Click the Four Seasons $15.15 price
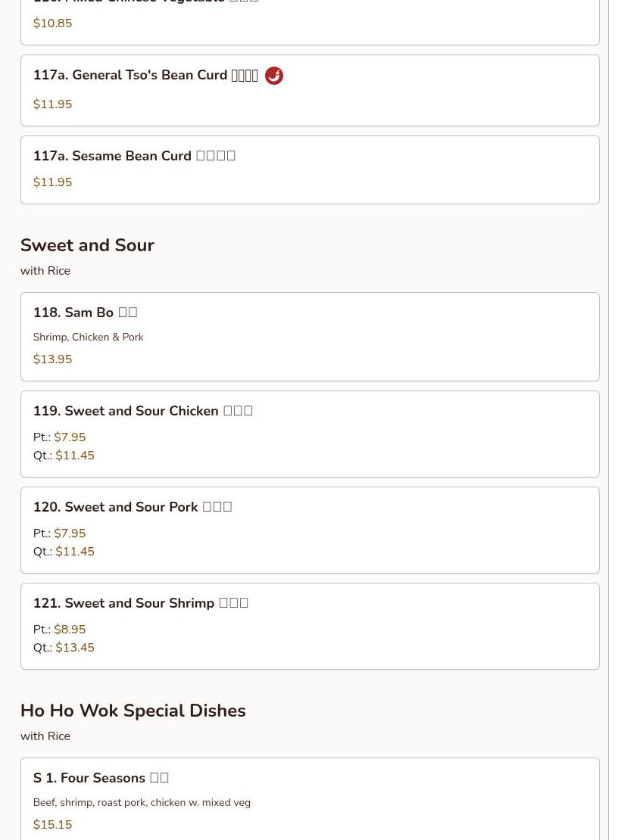 pyautogui.click(x=52, y=825)
